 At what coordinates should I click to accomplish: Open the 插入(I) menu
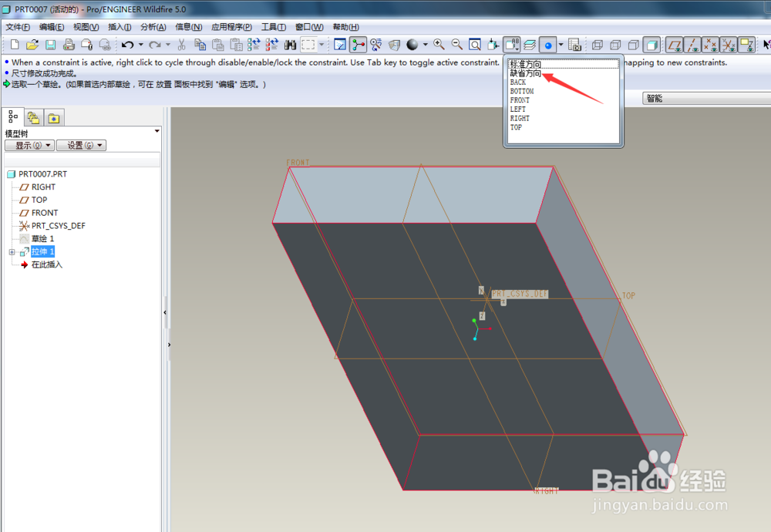120,27
